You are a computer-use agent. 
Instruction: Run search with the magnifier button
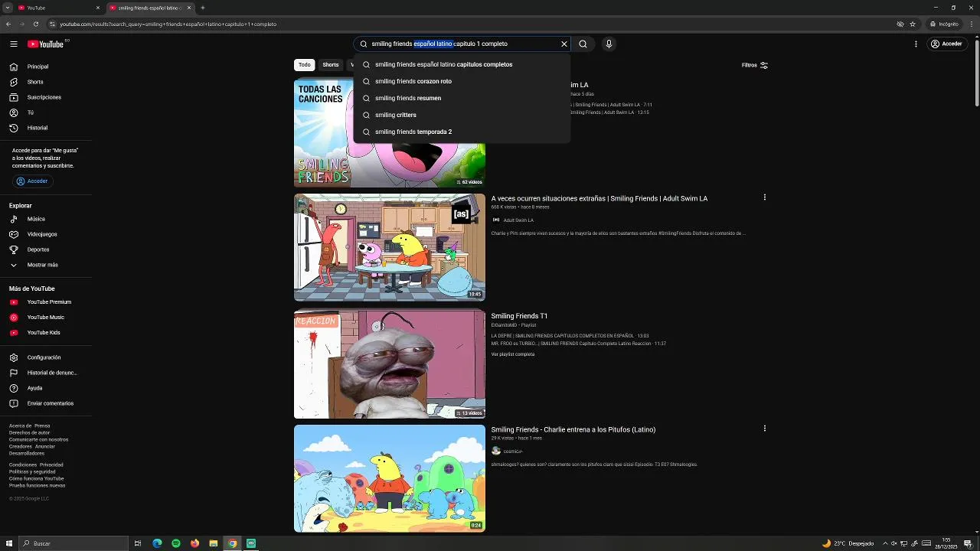coord(583,44)
